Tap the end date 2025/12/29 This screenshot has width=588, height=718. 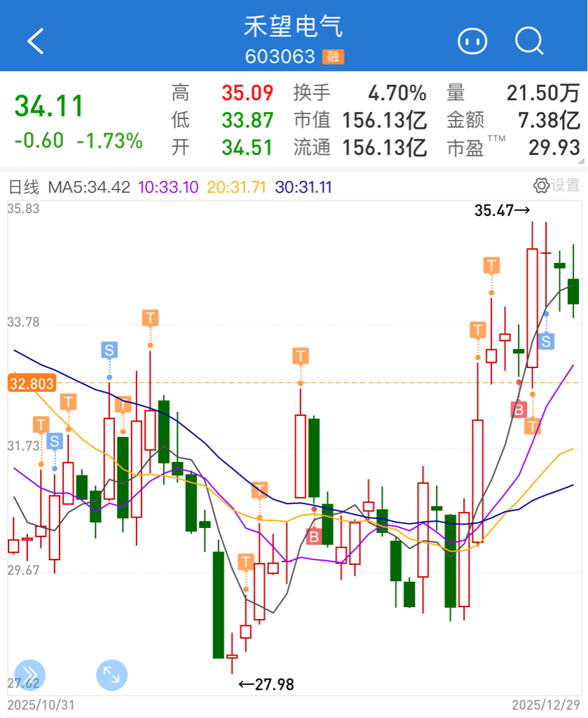point(547,705)
